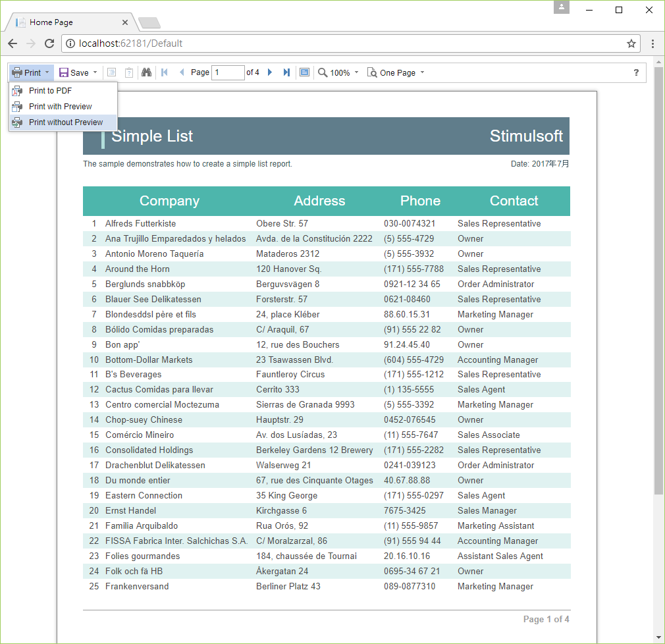Click address Berliner Platz 43
665x644 pixels.
click(x=288, y=586)
